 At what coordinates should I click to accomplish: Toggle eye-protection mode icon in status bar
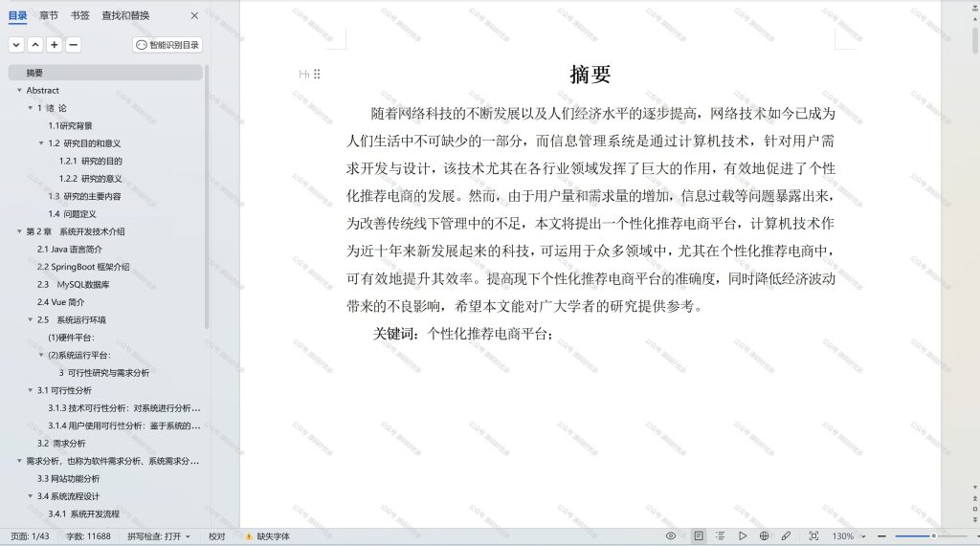pyautogui.click(x=671, y=536)
